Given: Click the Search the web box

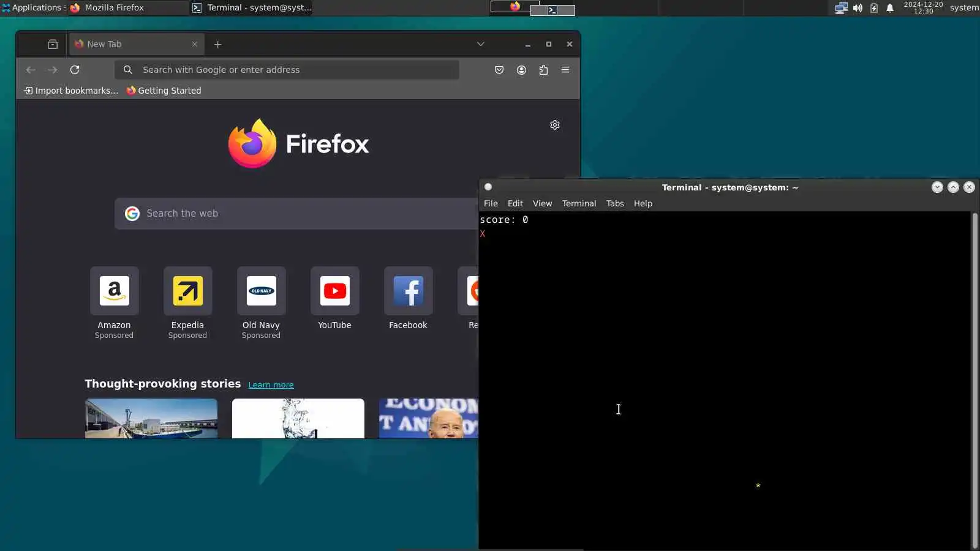Looking at the screenshot, I should pos(296,214).
